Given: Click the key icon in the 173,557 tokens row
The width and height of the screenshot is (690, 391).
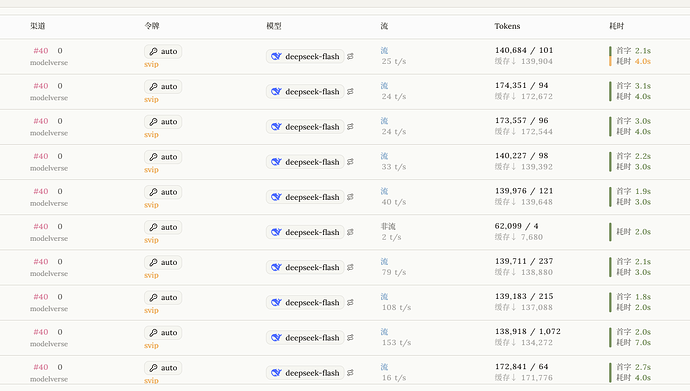Looking at the screenshot, I should 153,122.
